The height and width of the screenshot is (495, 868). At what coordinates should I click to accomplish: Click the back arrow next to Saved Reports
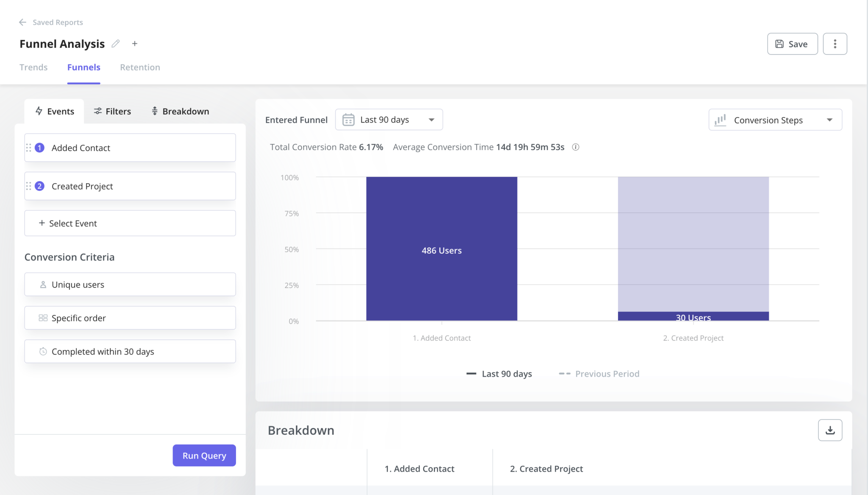click(22, 22)
